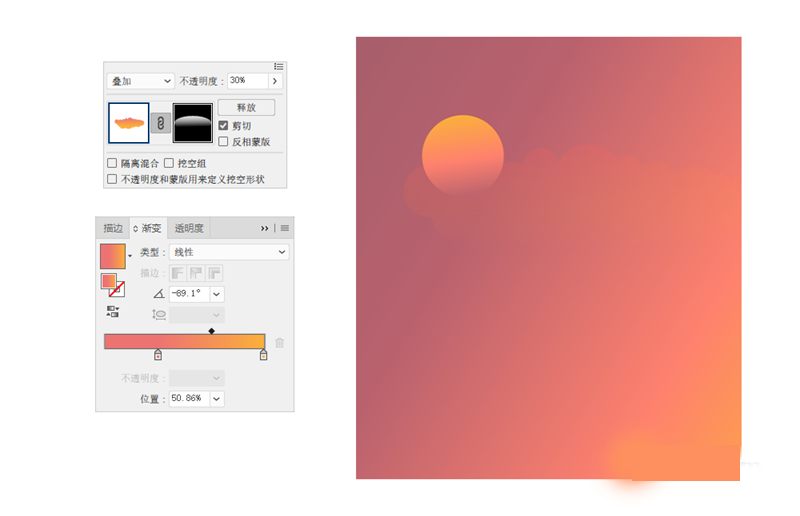Open the gradient panel menu icon

285,228
